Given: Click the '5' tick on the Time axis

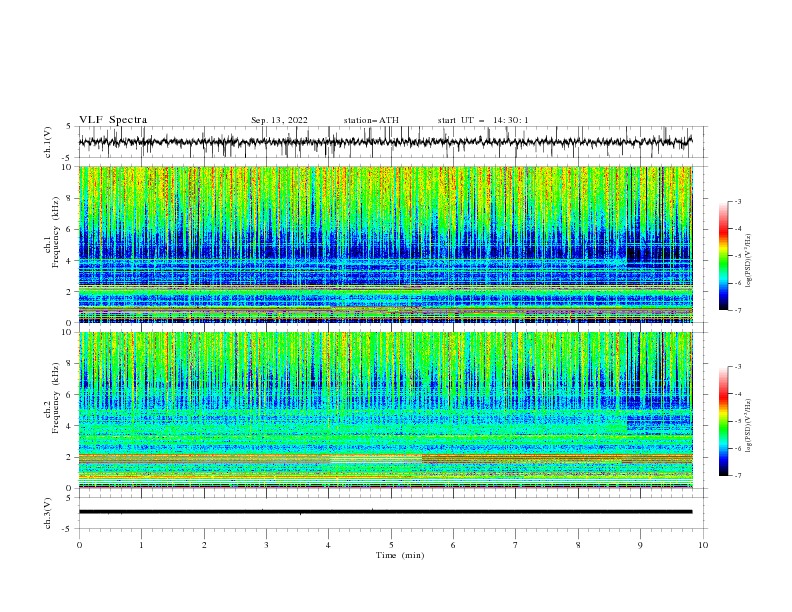Looking at the screenshot, I should [391, 545].
